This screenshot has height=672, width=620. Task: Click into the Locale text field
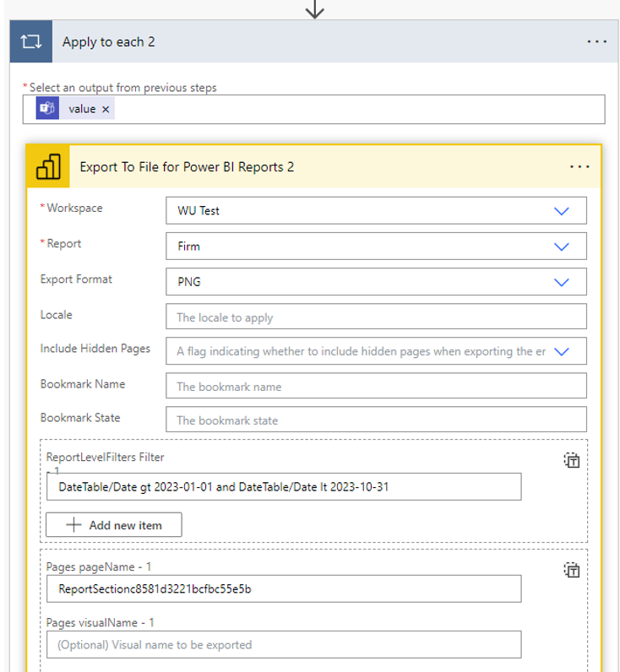[x=376, y=317]
